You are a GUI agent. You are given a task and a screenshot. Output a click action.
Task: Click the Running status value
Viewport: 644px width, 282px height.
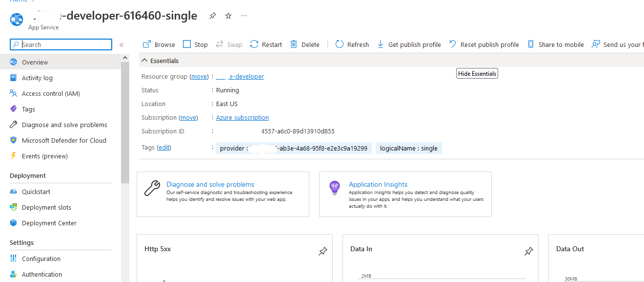(x=227, y=90)
